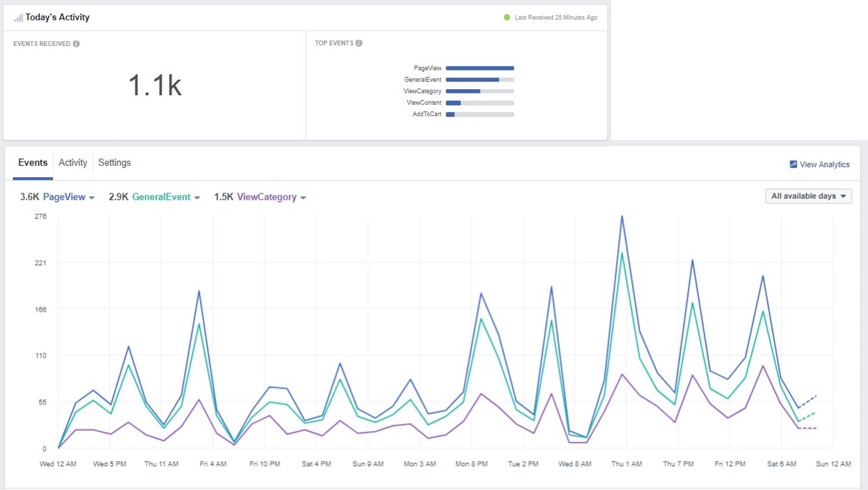This screenshot has width=868, height=490.
Task: Click the Today's Activity heading
Action: [57, 17]
